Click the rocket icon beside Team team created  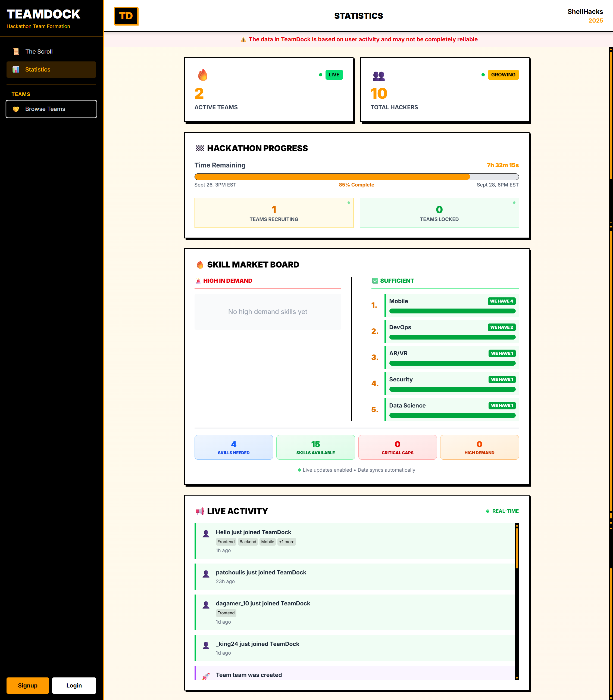click(206, 676)
